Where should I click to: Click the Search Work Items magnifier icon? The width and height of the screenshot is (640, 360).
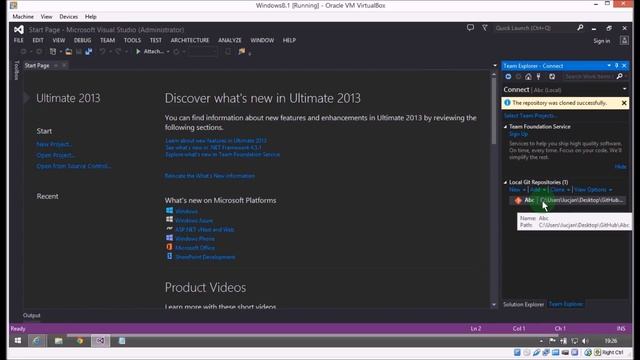point(620,77)
